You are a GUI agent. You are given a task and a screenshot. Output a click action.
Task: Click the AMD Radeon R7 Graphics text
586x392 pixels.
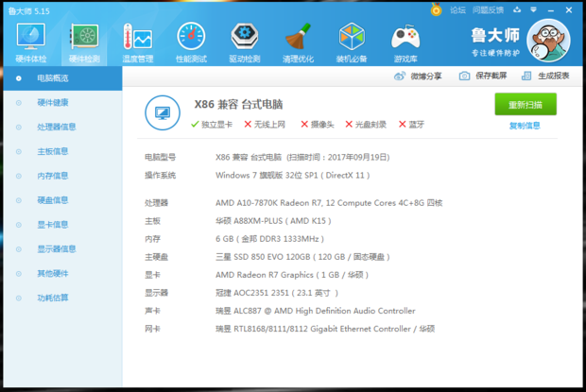(x=292, y=275)
